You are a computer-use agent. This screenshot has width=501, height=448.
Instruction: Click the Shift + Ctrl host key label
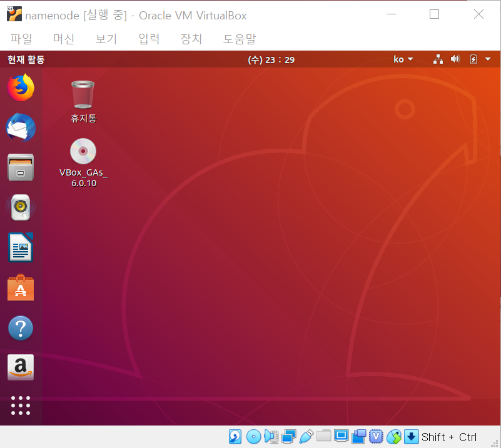(449, 437)
